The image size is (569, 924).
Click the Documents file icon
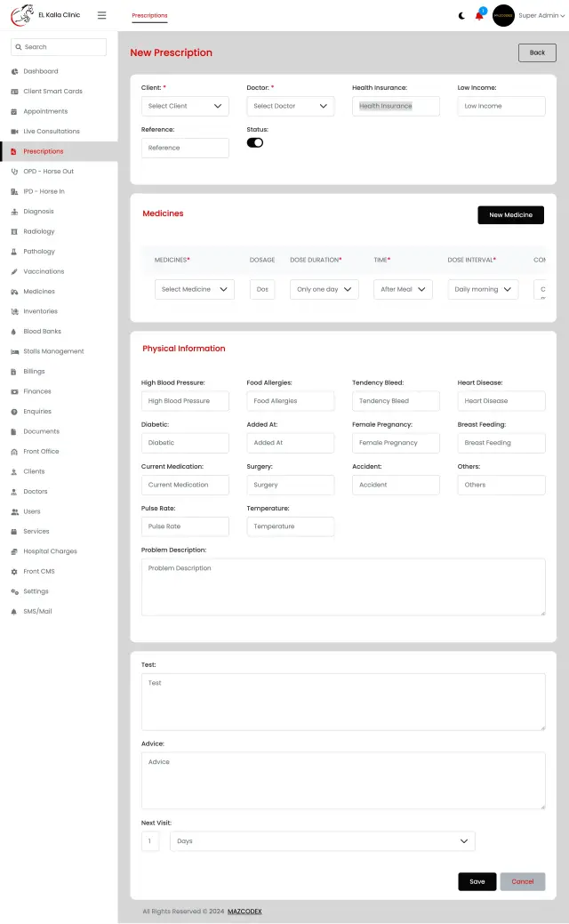(x=14, y=432)
